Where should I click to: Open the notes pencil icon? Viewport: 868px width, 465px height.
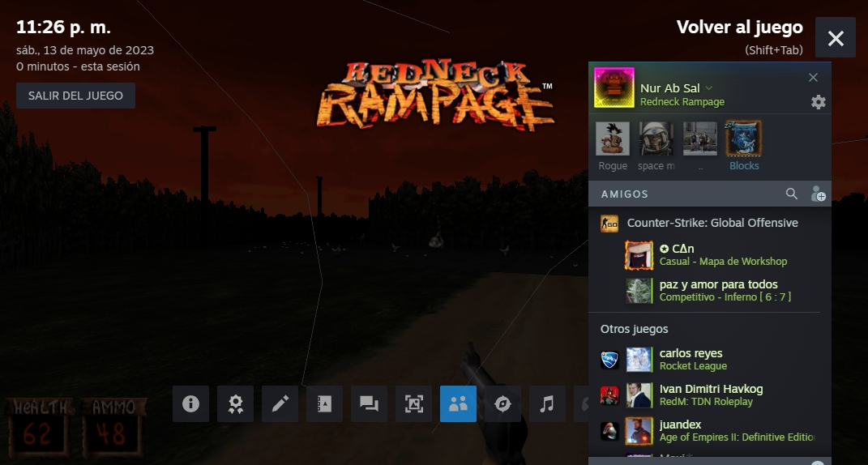click(280, 403)
